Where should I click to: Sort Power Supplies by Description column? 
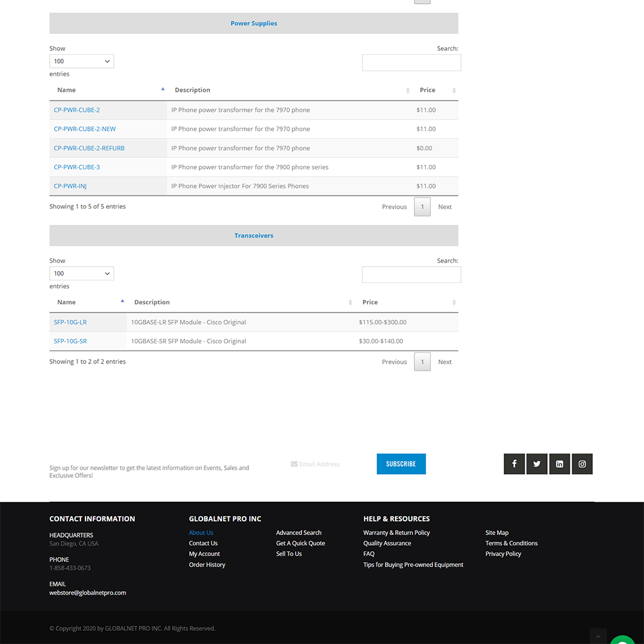pos(408,90)
